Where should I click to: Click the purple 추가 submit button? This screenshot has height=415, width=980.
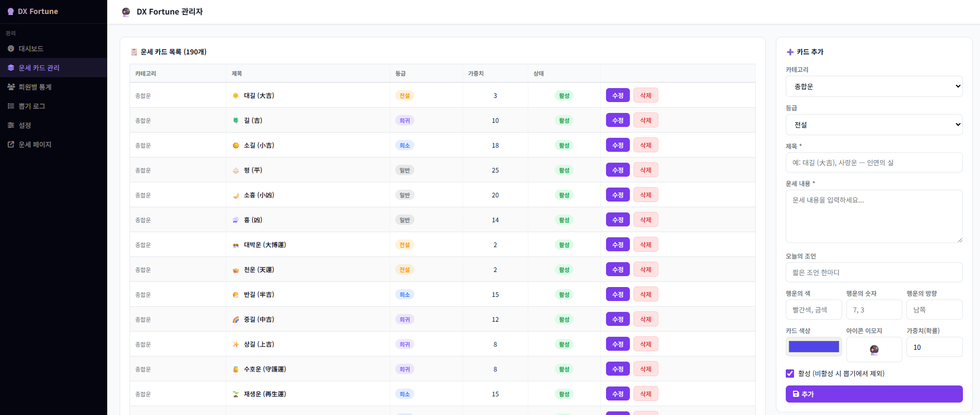pyautogui.click(x=874, y=394)
